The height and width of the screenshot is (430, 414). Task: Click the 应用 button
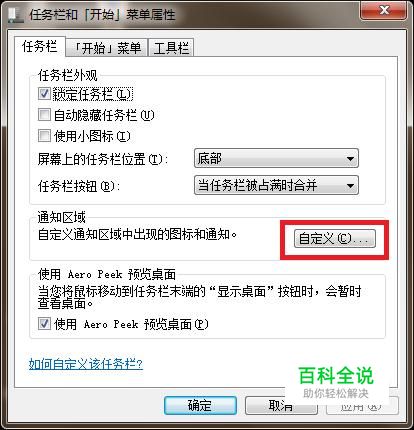[x=362, y=405]
